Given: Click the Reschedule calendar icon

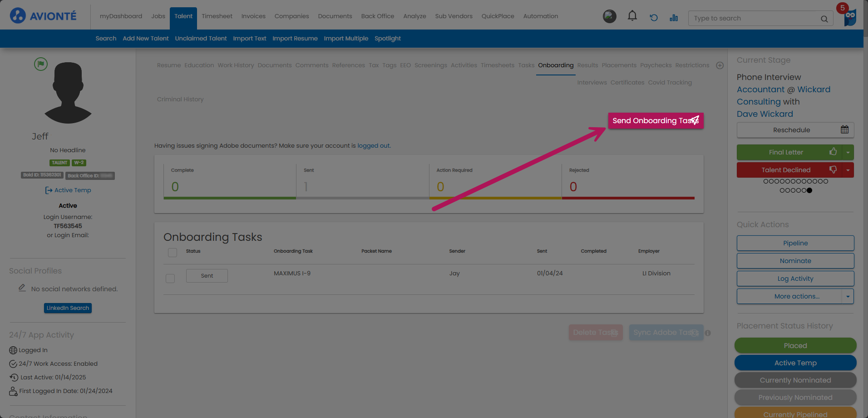Looking at the screenshot, I should (844, 129).
